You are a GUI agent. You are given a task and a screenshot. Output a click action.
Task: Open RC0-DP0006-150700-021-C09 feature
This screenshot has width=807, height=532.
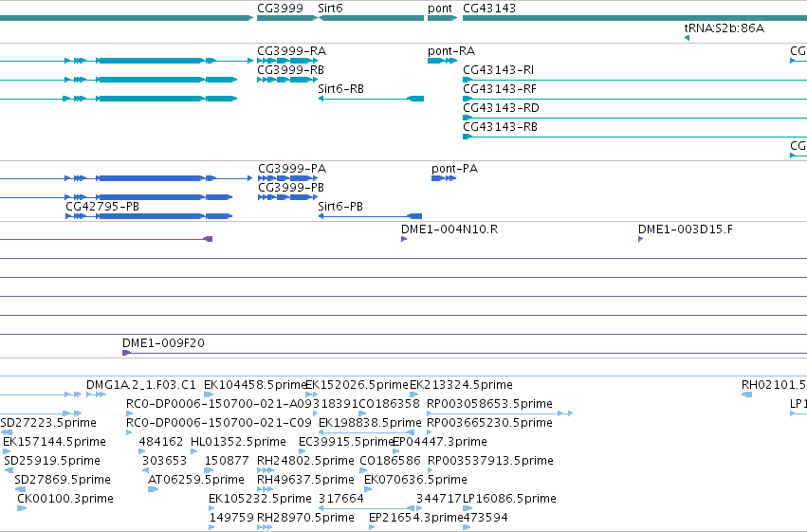click(219, 423)
